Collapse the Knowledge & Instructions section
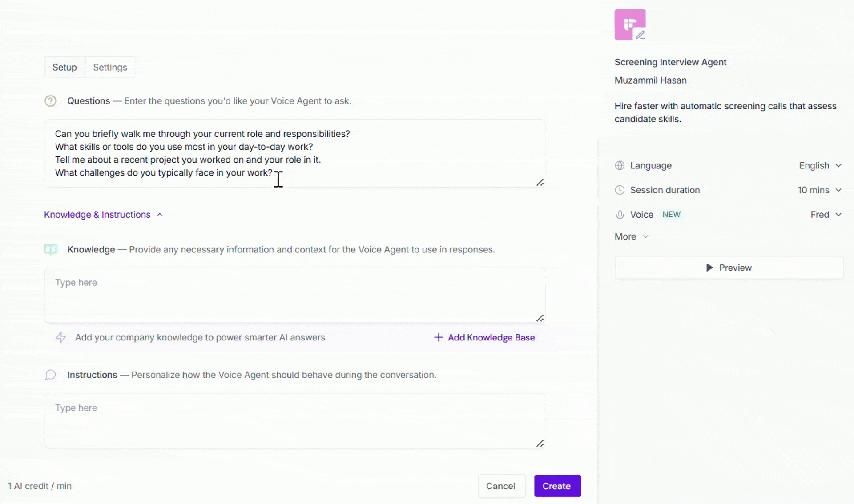 tap(104, 215)
